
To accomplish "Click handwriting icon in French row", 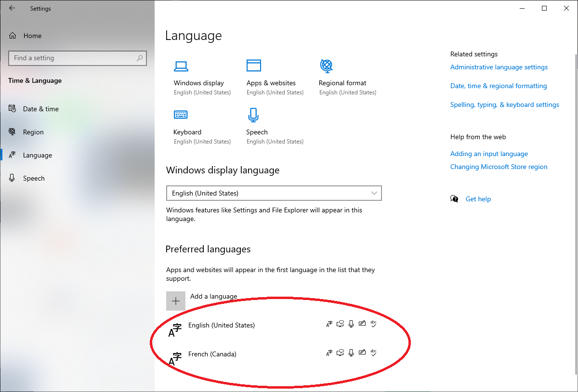I will [362, 353].
